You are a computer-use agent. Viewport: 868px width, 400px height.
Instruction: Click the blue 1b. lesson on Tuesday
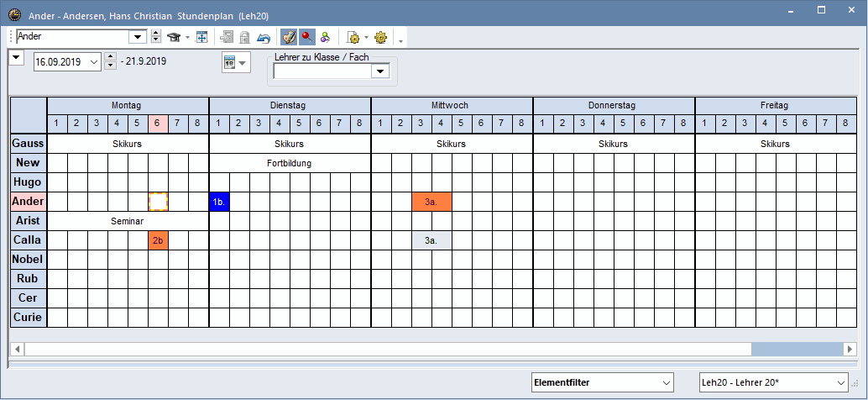click(x=218, y=202)
